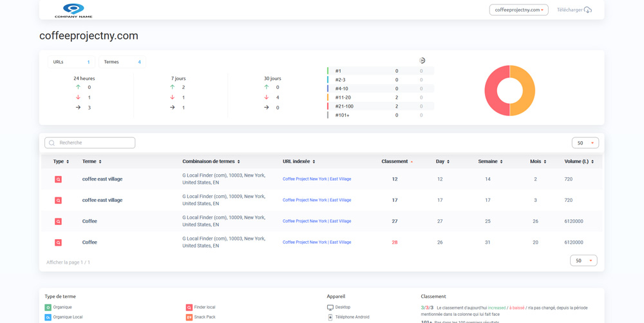Click Finder local icon for rank 17 row
644x323 pixels.
point(59,200)
